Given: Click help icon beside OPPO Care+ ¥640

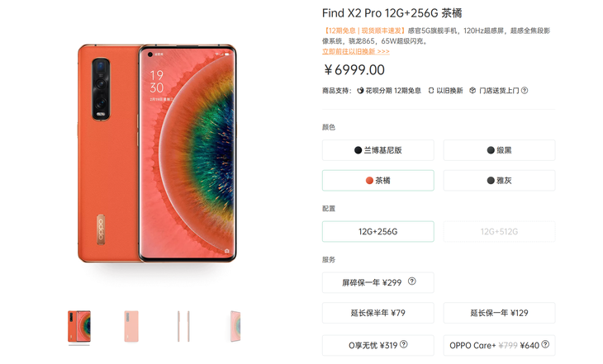Looking at the screenshot, I should pyautogui.click(x=545, y=344).
